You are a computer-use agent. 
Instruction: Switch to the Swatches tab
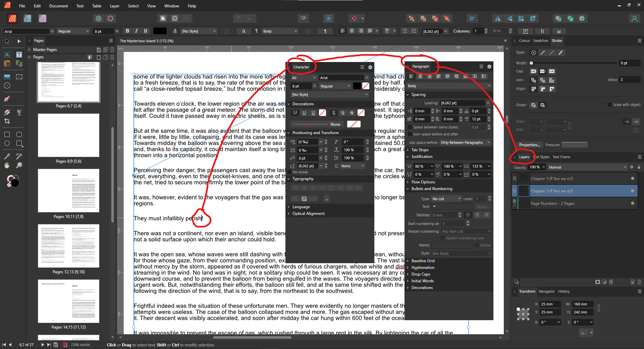tap(541, 41)
